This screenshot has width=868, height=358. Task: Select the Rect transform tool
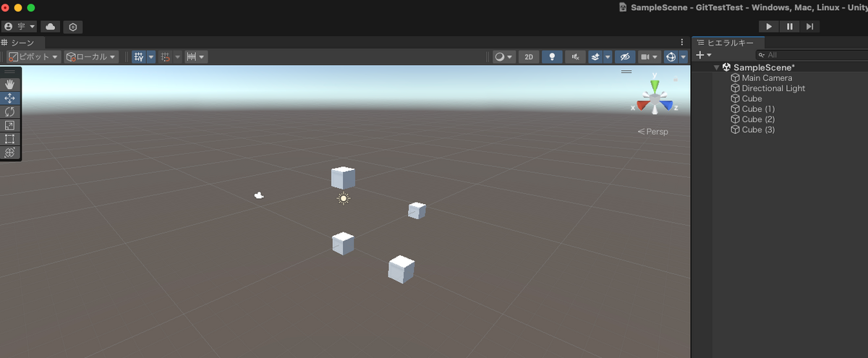coord(10,139)
